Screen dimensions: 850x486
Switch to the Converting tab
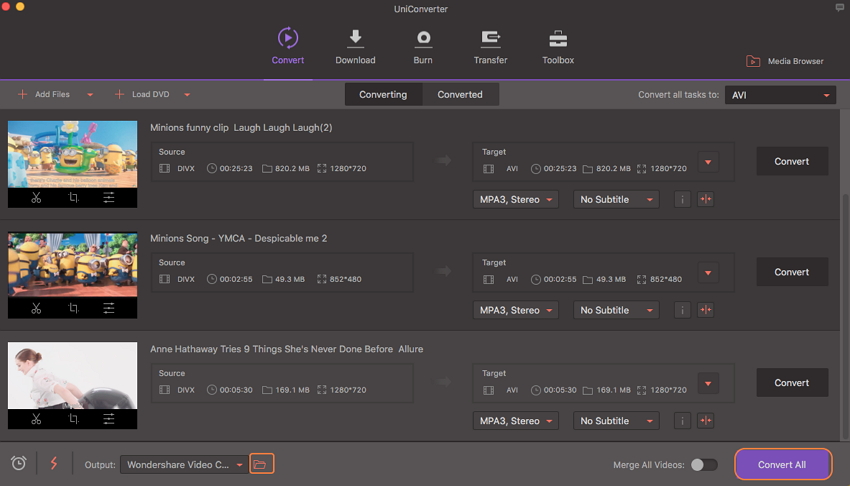(383, 94)
